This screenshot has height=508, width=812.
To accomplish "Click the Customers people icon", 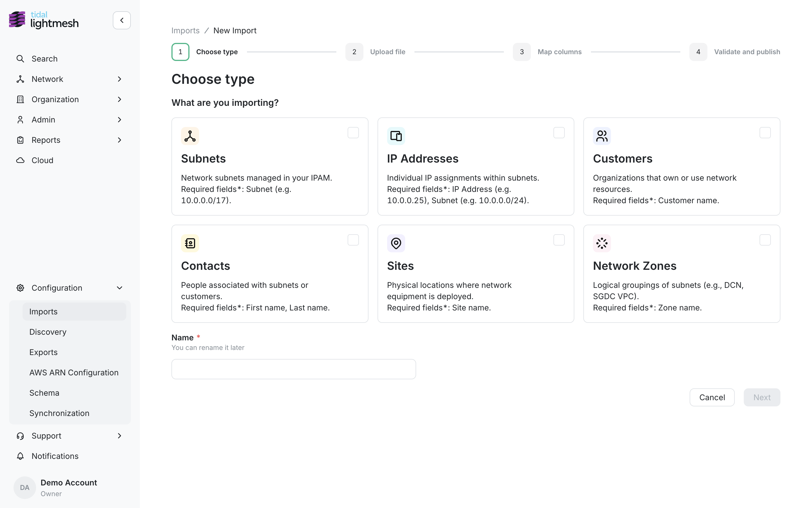I will 602,136.
